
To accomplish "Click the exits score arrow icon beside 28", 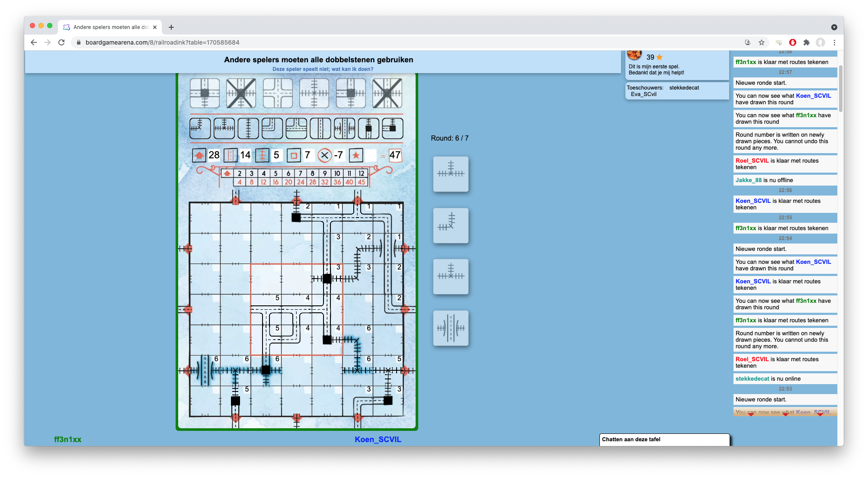I will 199,155.
